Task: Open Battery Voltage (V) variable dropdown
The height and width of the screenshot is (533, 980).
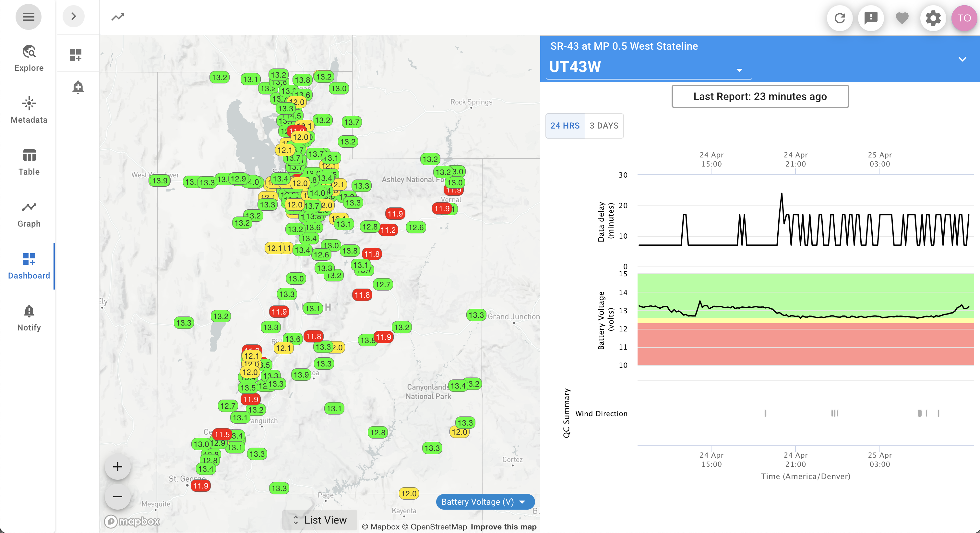Action: [x=484, y=502]
